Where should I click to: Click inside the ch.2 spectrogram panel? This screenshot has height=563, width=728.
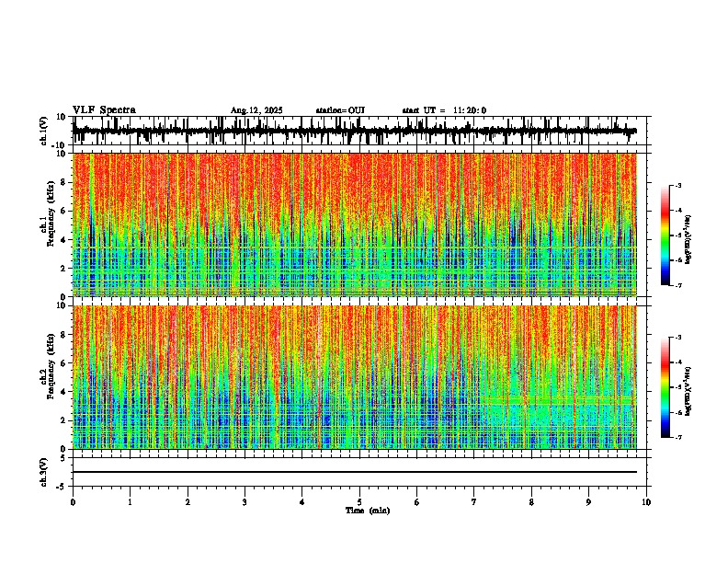pos(355,377)
